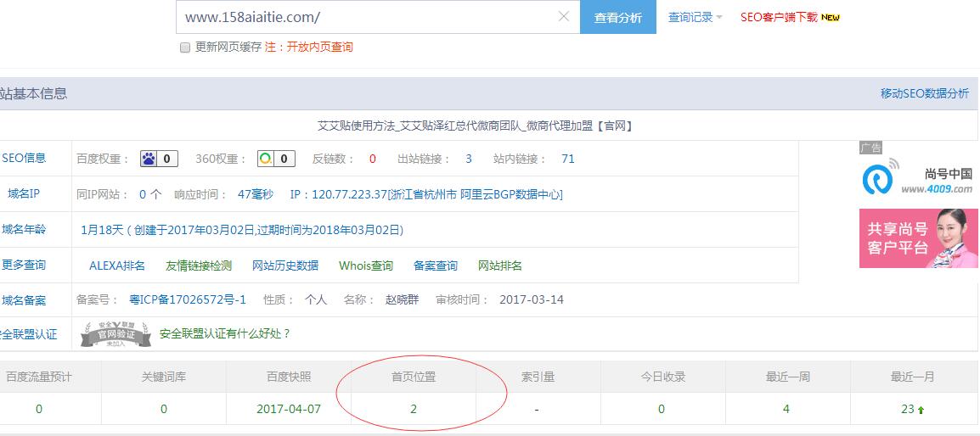Viewport: 980px width, 436px height.
Task: Clear the URL field with the X icon
Action: click(563, 17)
